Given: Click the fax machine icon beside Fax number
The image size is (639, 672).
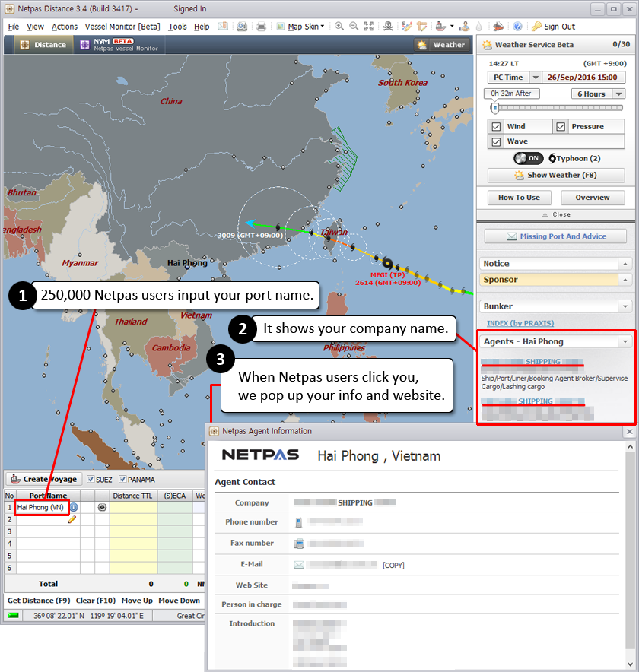Looking at the screenshot, I should [299, 544].
